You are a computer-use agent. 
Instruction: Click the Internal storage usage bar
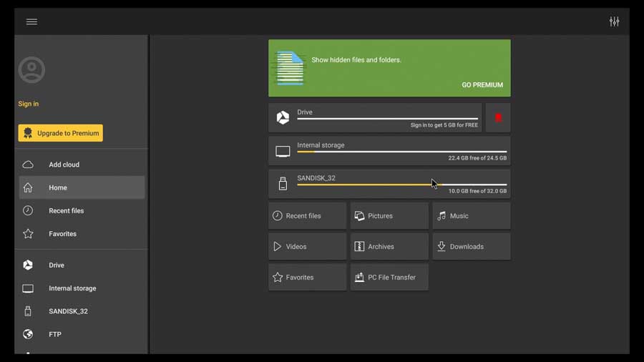tap(401, 152)
